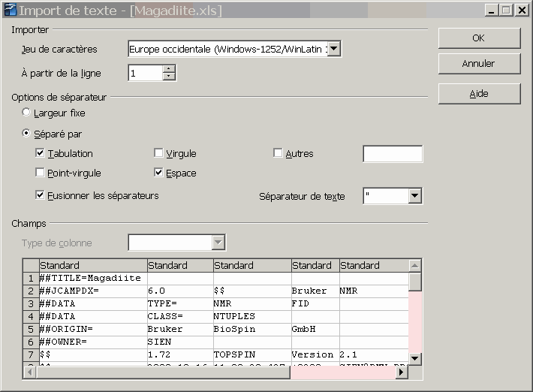Increase the starting line with the up spinner
Screen dimensions: 533x392
pyautogui.click(x=168, y=68)
